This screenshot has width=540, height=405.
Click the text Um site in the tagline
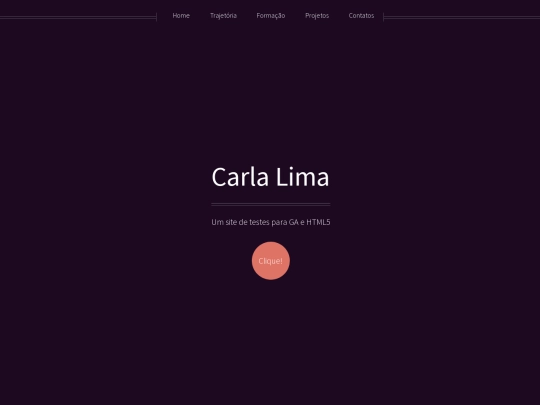(x=224, y=222)
